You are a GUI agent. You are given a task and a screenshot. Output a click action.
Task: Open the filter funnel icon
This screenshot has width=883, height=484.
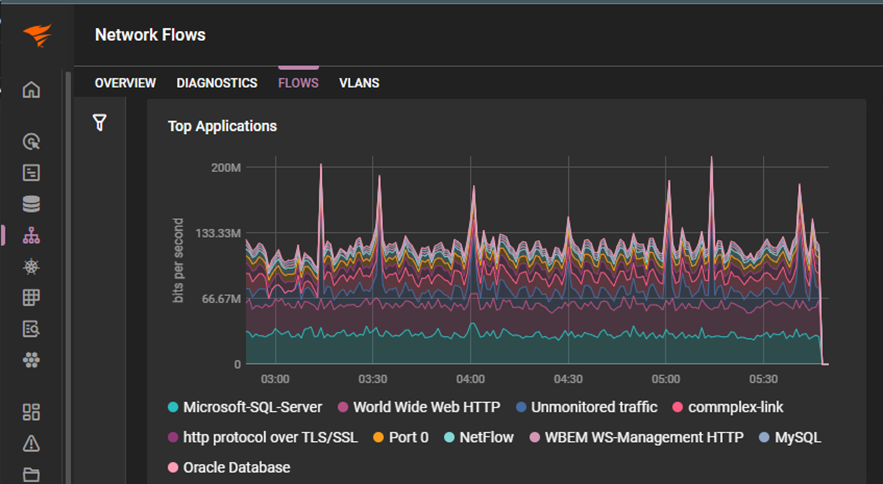pos(100,122)
